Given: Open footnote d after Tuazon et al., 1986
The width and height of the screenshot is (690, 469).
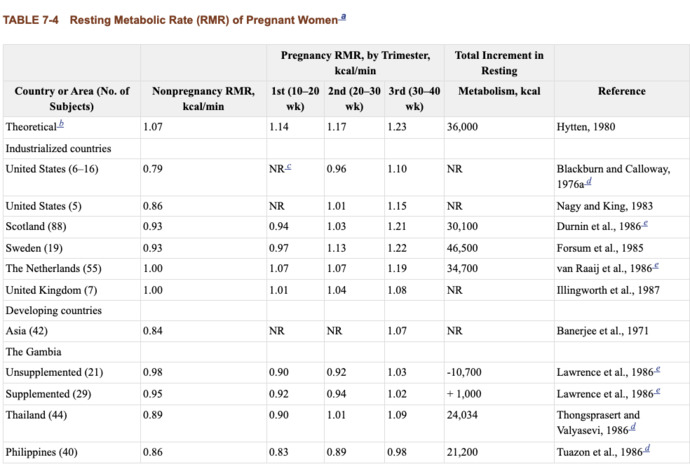Looking at the screenshot, I should pyautogui.click(x=647, y=449).
